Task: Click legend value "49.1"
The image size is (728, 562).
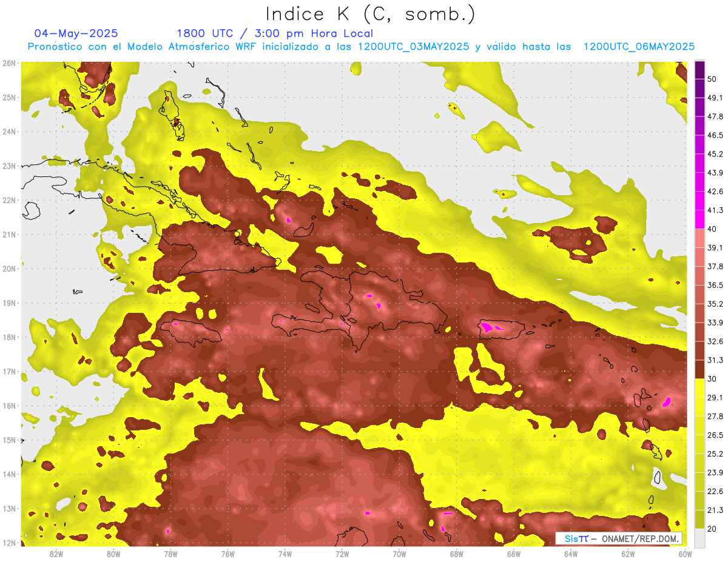Action: (715, 98)
